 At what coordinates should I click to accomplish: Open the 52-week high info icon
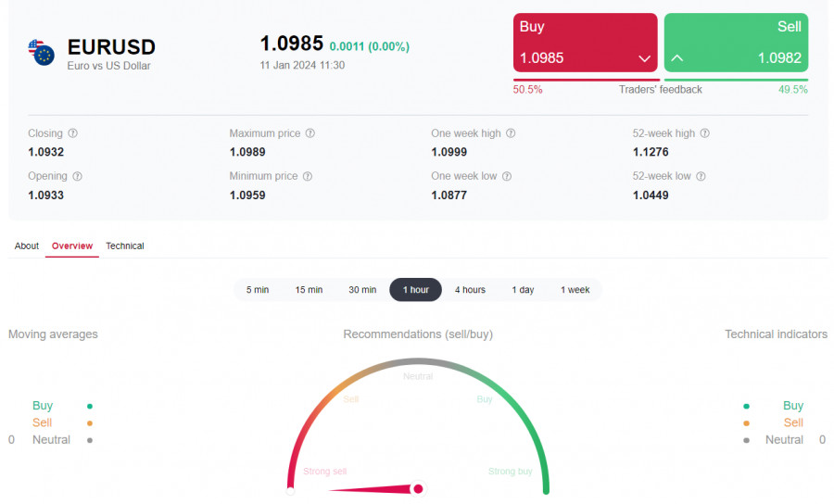pyautogui.click(x=705, y=133)
